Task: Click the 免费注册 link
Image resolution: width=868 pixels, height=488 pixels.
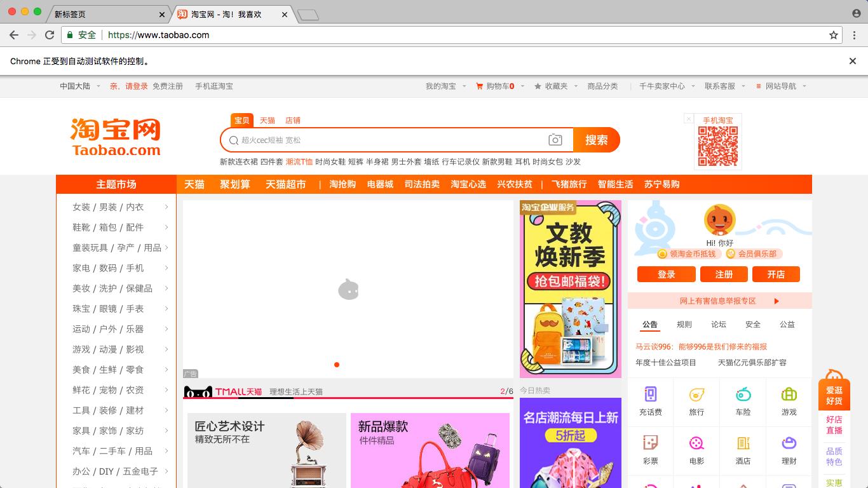Action: [168, 86]
